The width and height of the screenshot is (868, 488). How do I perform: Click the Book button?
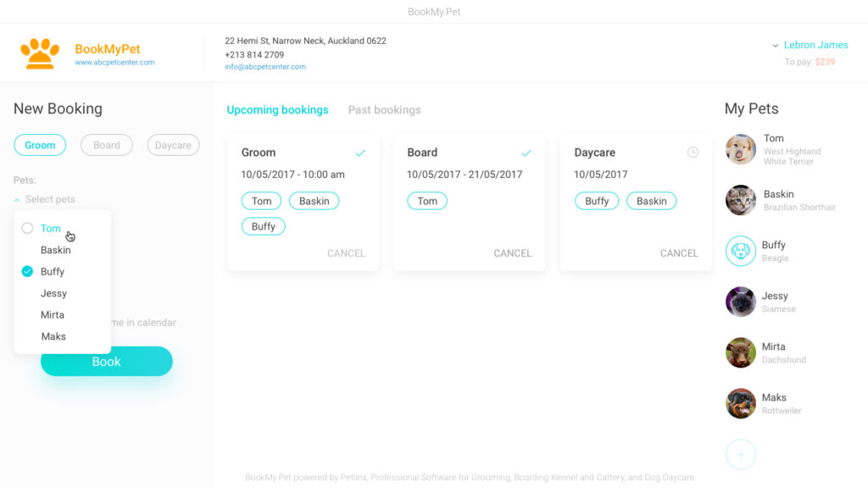tap(106, 361)
